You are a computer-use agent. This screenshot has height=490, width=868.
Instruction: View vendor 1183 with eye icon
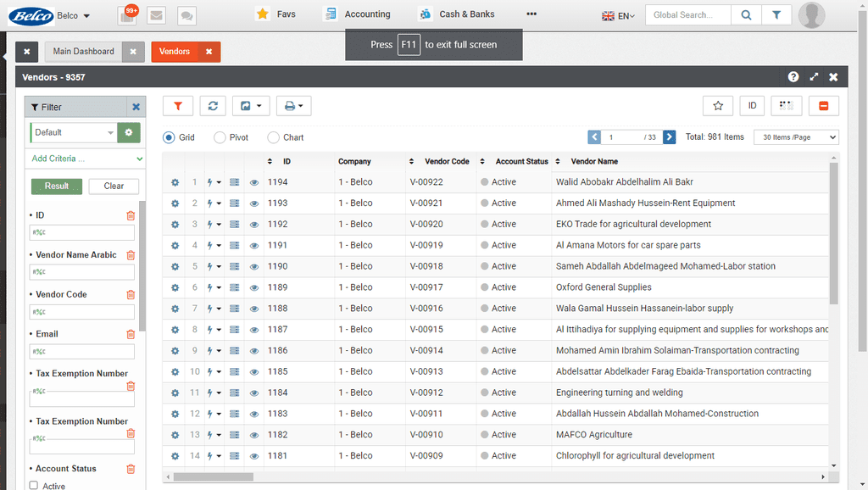click(254, 414)
